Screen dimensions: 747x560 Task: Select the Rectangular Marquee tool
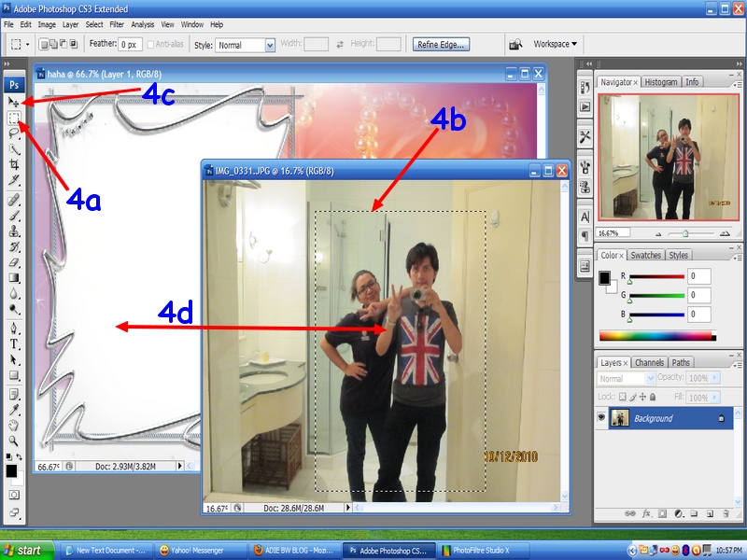[14, 118]
